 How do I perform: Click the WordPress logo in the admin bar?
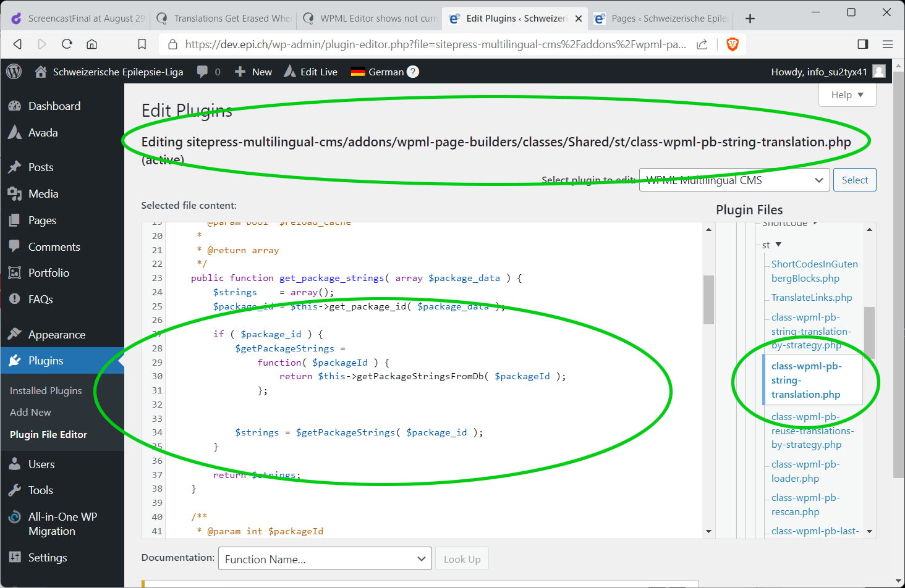pos(14,72)
